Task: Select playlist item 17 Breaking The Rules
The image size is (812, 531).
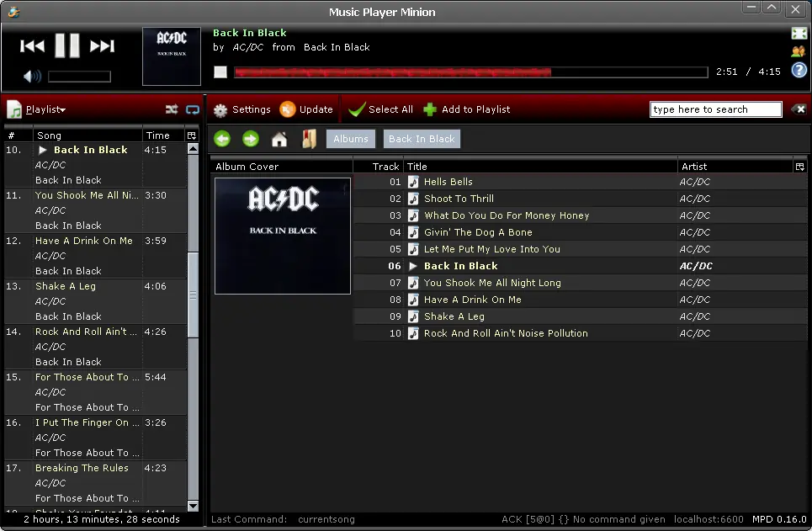Action: click(x=95, y=483)
